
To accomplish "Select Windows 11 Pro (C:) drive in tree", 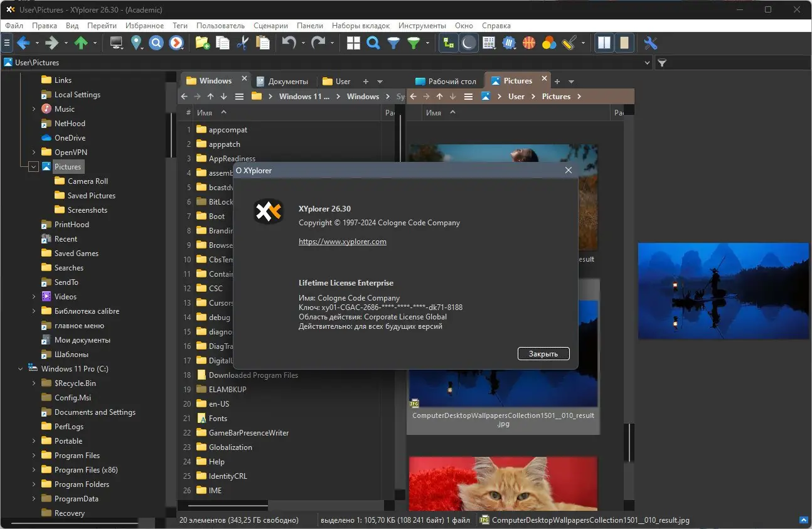I will pos(75,369).
